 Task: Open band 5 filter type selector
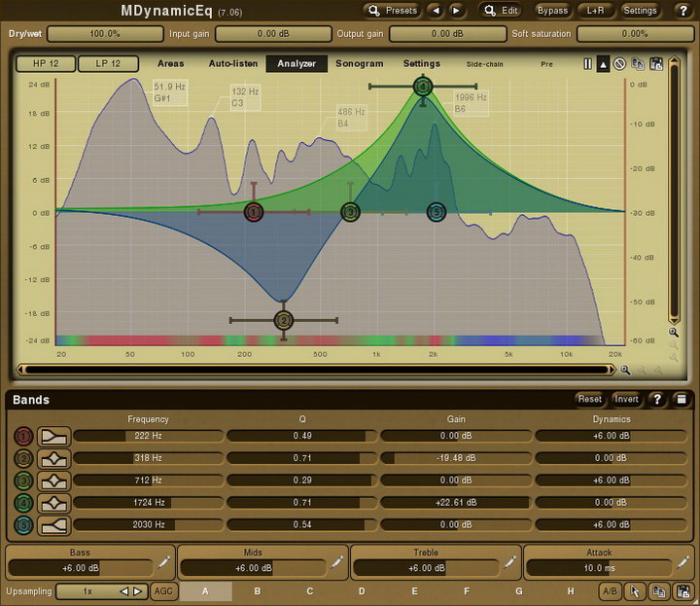tap(54, 525)
